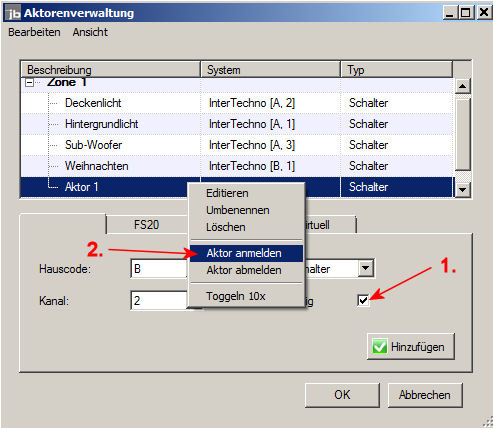
Task: Toggle the checked checkbox below the type dropdown
Action: click(363, 300)
